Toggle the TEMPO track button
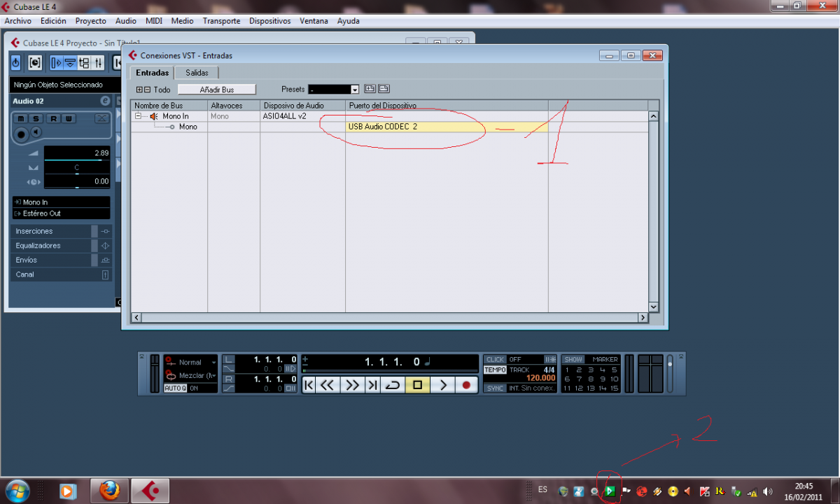This screenshot has width=840, height=504. point(496,370)
